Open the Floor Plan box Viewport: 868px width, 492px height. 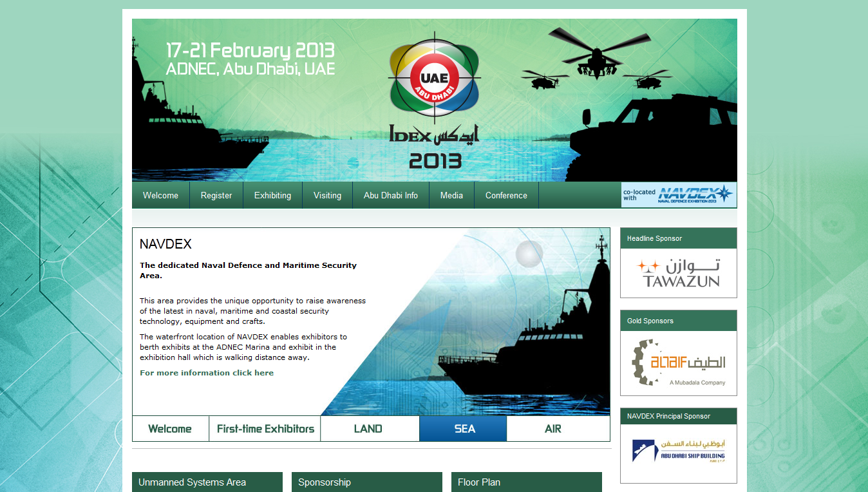pyautogui.click(x=527, y=482)
